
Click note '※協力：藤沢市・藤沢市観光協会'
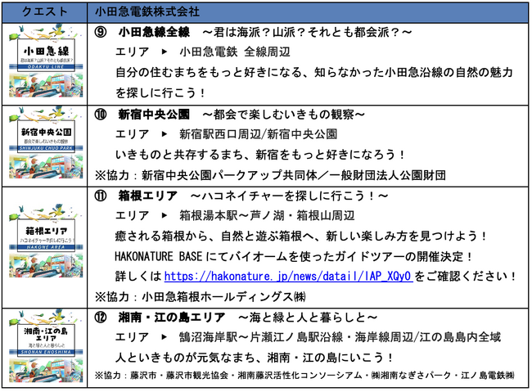coord(161,376)
